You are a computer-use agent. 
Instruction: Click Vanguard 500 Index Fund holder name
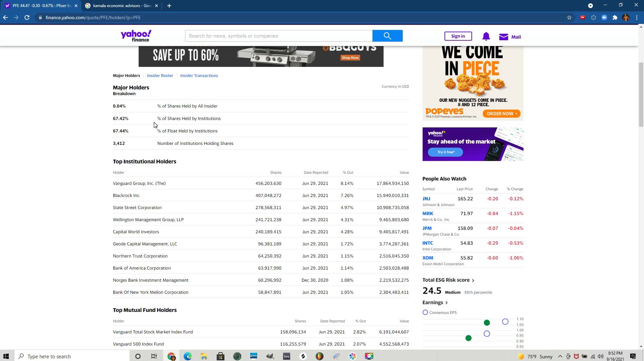click(138, 344)
